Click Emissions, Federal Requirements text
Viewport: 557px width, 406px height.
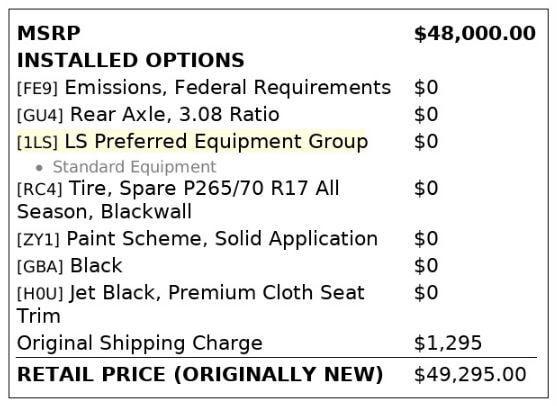tap(228, 87)
